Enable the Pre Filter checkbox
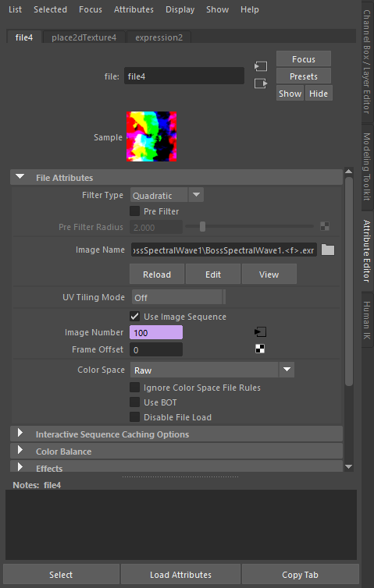Viewport: 374px width, 588px height. point(135,211)
